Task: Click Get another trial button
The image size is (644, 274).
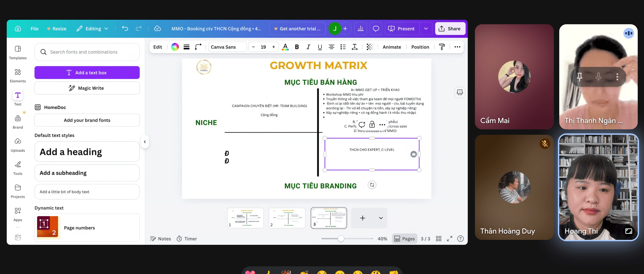Action: (297, 29)
